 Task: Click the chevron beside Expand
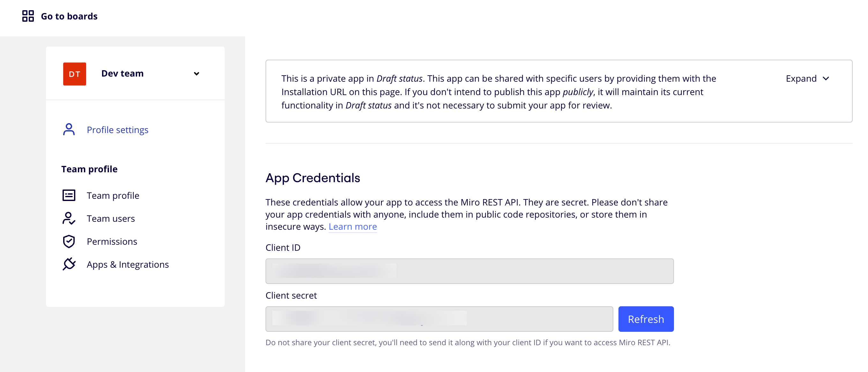click(x=826, y=78)
